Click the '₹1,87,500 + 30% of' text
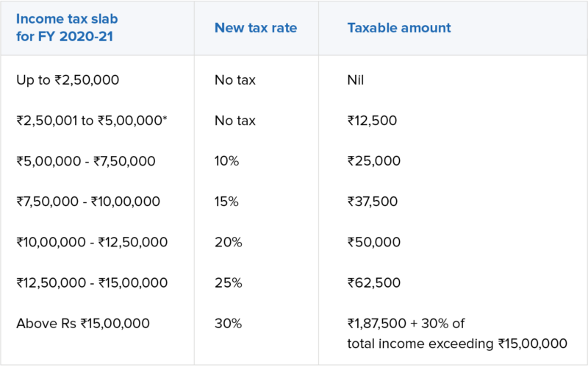Screen dimensions: 588x373 (x=406, y=323)
